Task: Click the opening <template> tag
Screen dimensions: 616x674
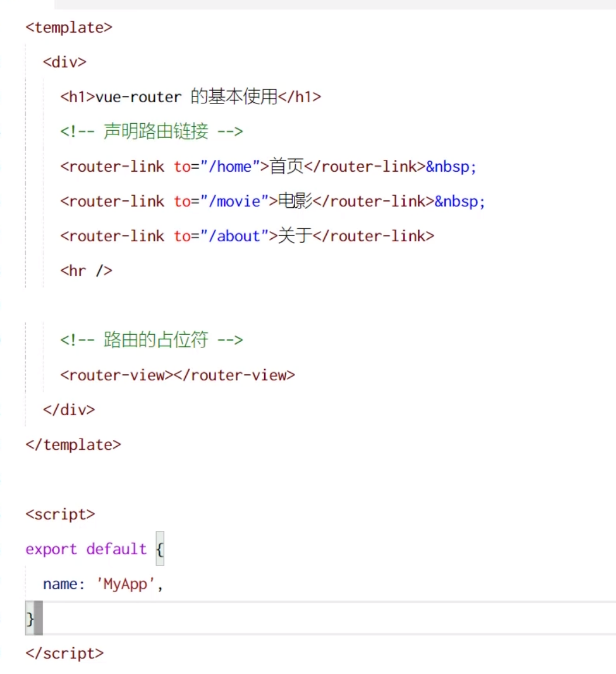Action: coord(69,27)
